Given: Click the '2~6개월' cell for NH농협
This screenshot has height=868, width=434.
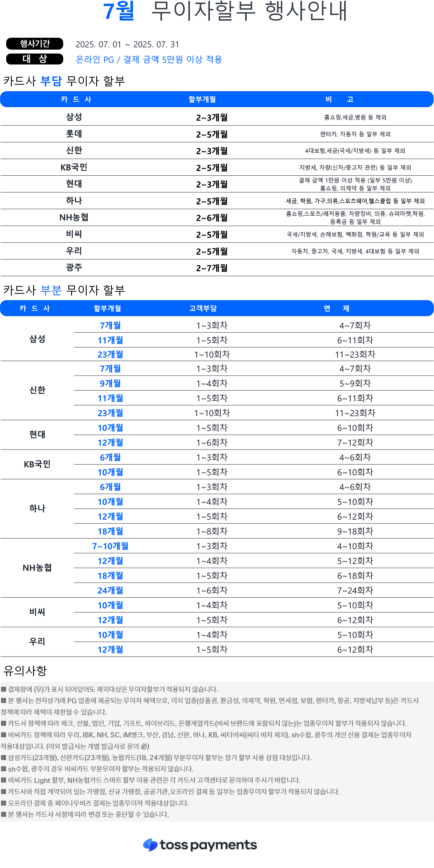Looking at the screenshot, I should click(x=212, y=218).
